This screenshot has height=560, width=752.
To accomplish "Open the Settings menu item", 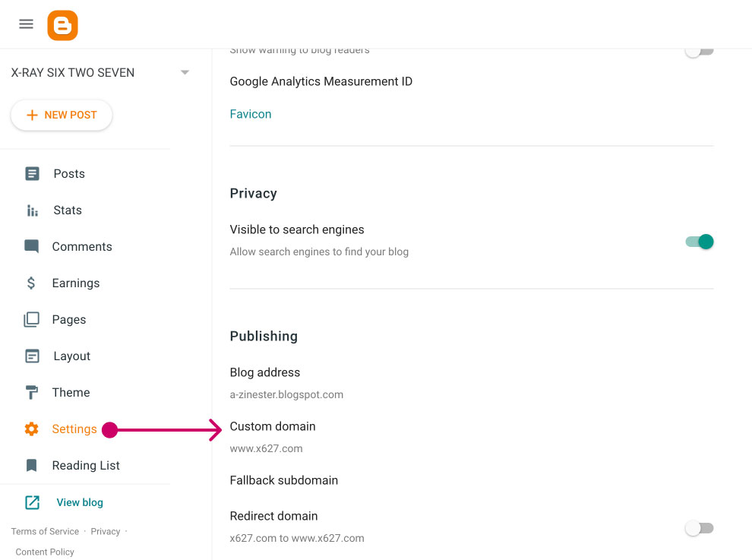I will (x=74, y=429).
